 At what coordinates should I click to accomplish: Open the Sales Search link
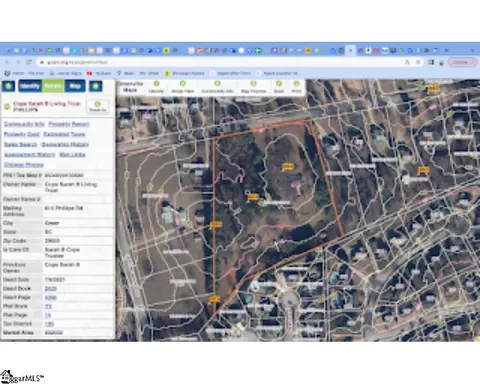click(20, 144)
